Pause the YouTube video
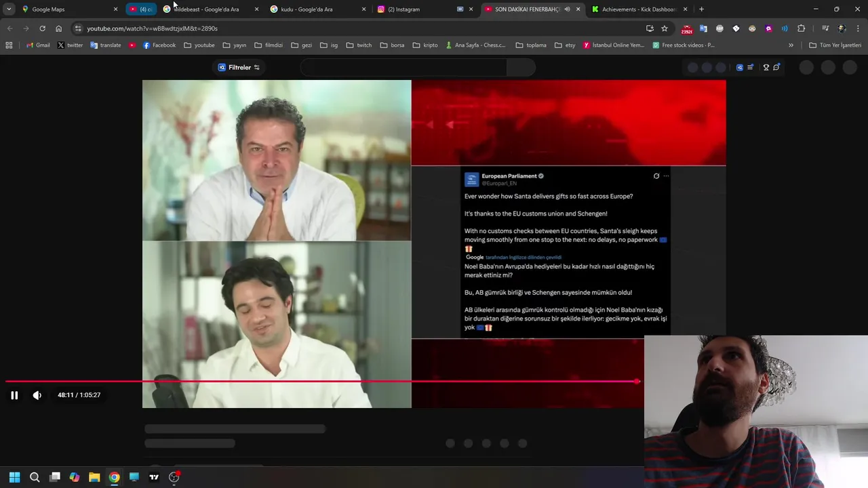The width and height of the screenshot is (868, 488). 14,395
